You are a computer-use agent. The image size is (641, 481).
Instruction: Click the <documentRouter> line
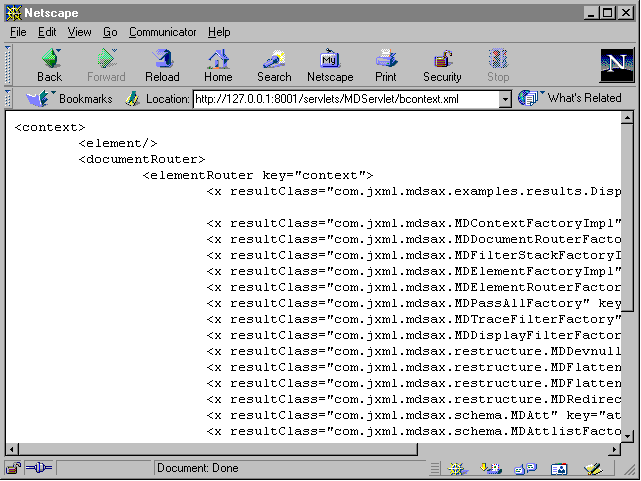pyautogui.click(x=142, y=159)
